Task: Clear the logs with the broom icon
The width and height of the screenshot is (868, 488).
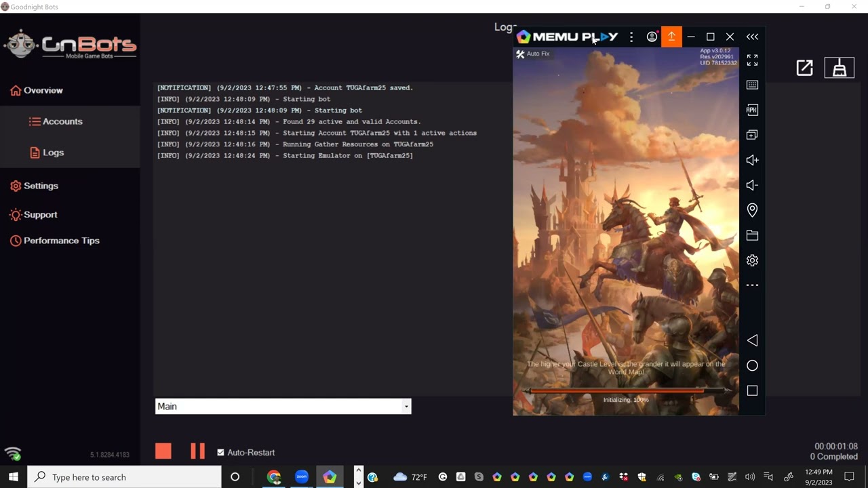Action: click(x=840, y=68)
